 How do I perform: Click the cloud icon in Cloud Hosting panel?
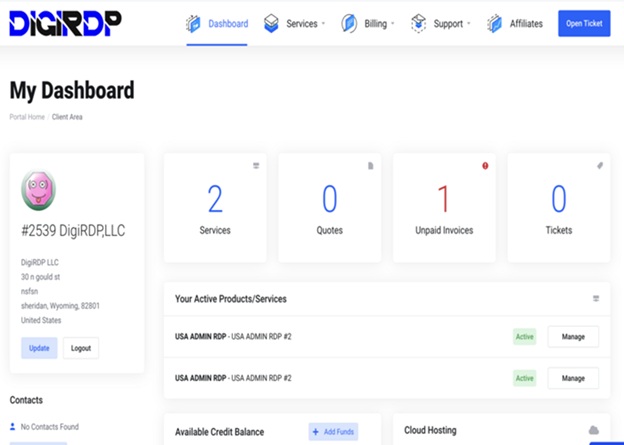593,430
